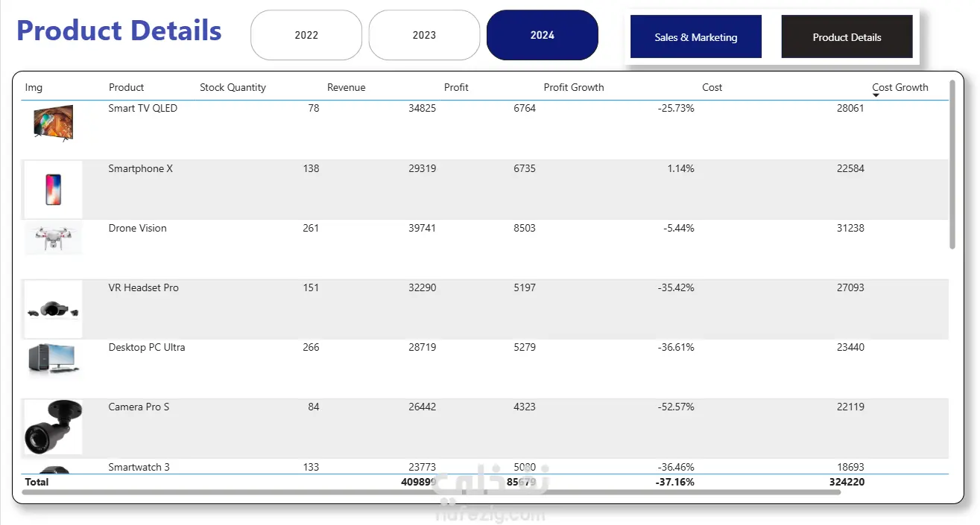The image size is (980, 525).
Task: Click the sort arrow under Cost Growth
Action: coord(876,96)
